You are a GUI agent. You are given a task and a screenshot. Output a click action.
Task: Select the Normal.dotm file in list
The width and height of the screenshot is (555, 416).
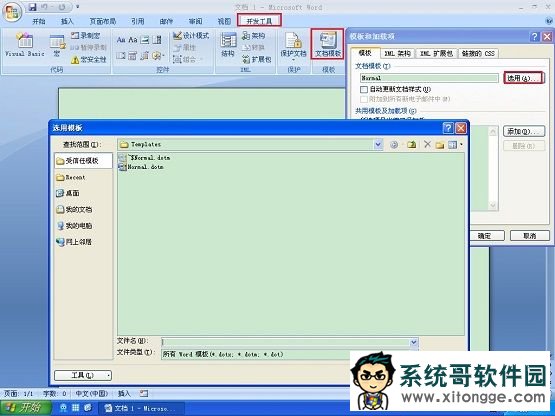142,166
